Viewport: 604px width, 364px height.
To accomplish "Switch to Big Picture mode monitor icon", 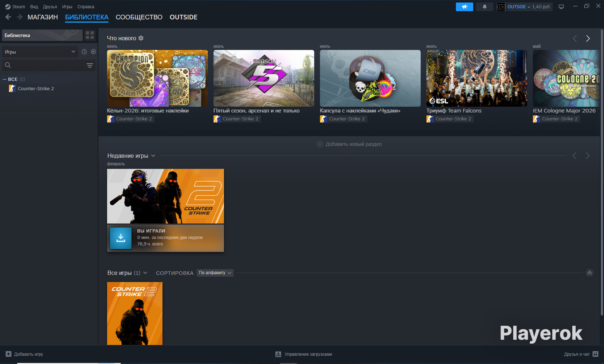I will pyautogui.click(x=561, y=7).
